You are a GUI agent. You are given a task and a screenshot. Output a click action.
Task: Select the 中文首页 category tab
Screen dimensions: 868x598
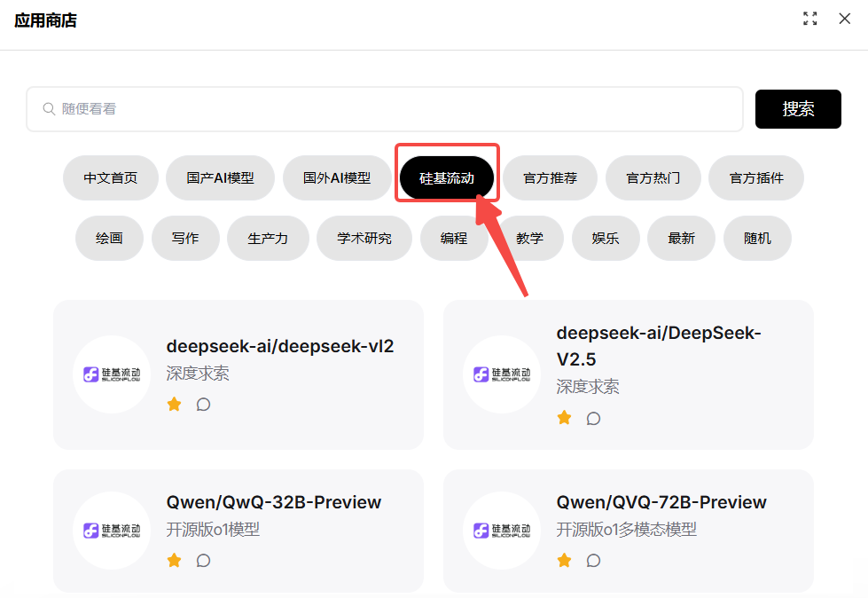(111, 177)
